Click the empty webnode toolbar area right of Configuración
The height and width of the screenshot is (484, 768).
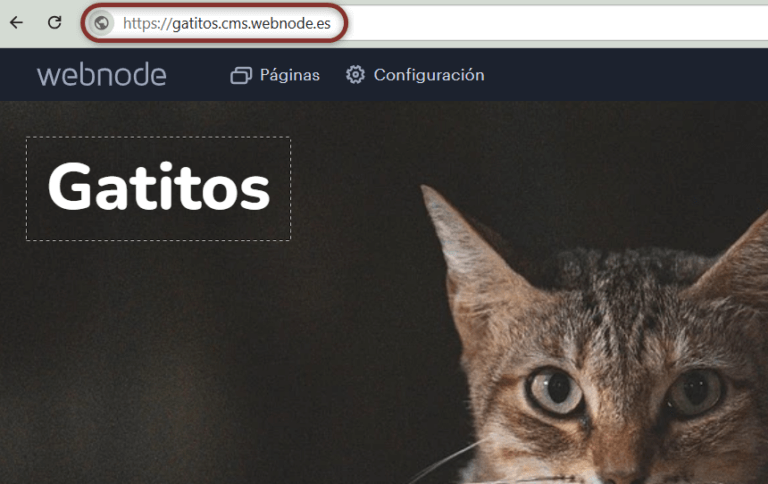[x=620, y=75]
